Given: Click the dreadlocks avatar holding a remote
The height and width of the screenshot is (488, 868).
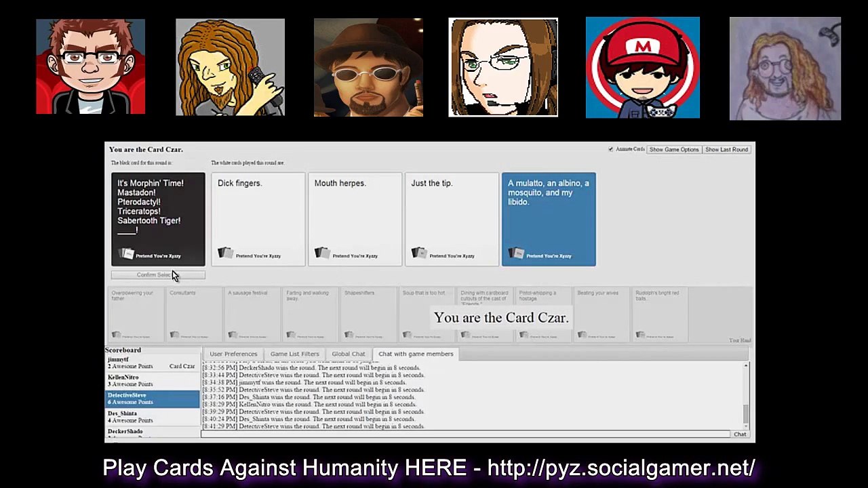Looking at the screenshot, I should point(230,67).
